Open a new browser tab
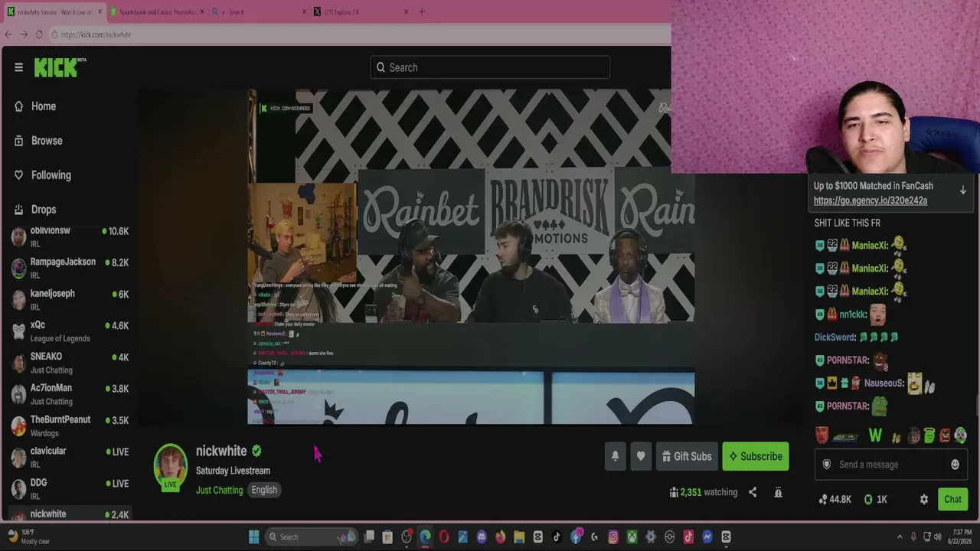 (x=421, y=11)
